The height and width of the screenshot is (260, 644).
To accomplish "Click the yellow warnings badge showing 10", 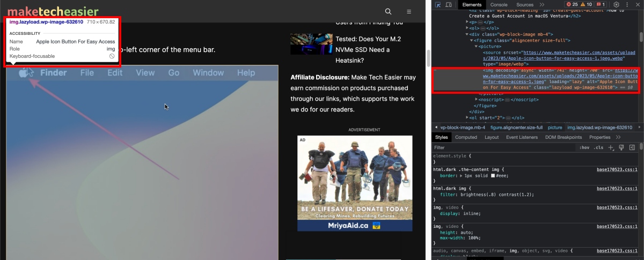I will click(x=586, y=5).
